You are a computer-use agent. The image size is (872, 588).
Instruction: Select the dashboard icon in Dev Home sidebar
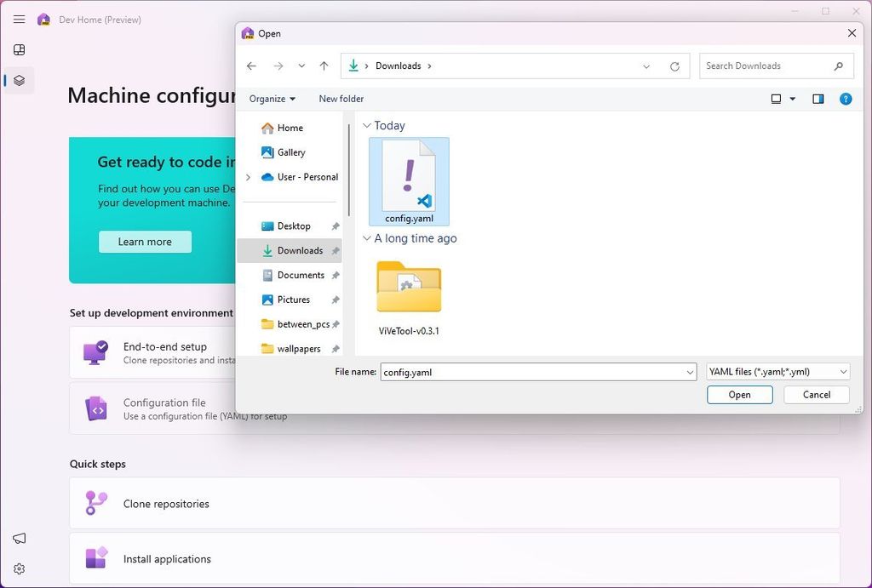tap(19, 49)
